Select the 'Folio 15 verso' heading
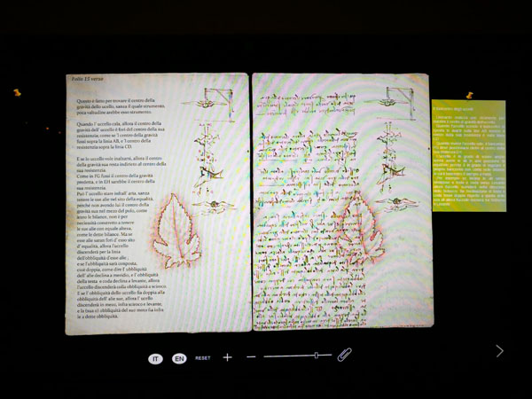The width and height of the screenshot is (532, 399). 87,79
